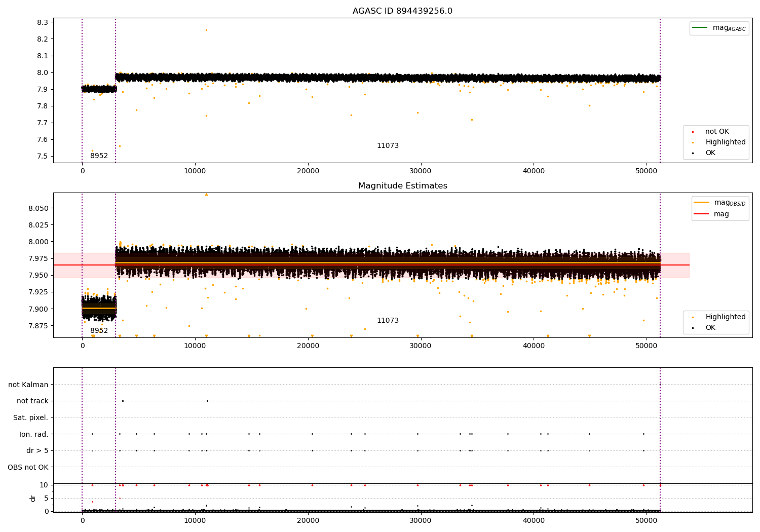
Task: Click the 10000 x-tick under Magnitude Estimates plot
Action: pos(195,346)
